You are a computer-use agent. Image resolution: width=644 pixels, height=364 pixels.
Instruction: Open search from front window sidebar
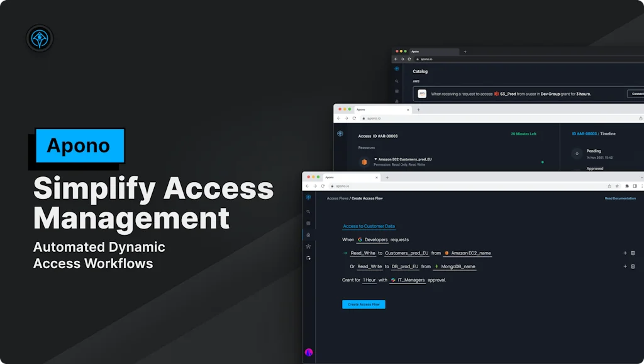coord(308,212)
